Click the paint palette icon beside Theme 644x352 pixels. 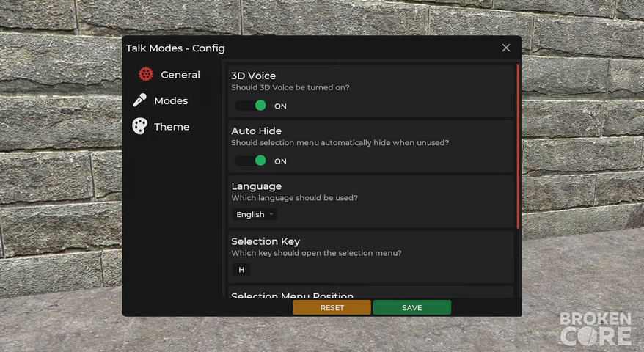pos(139,126)
